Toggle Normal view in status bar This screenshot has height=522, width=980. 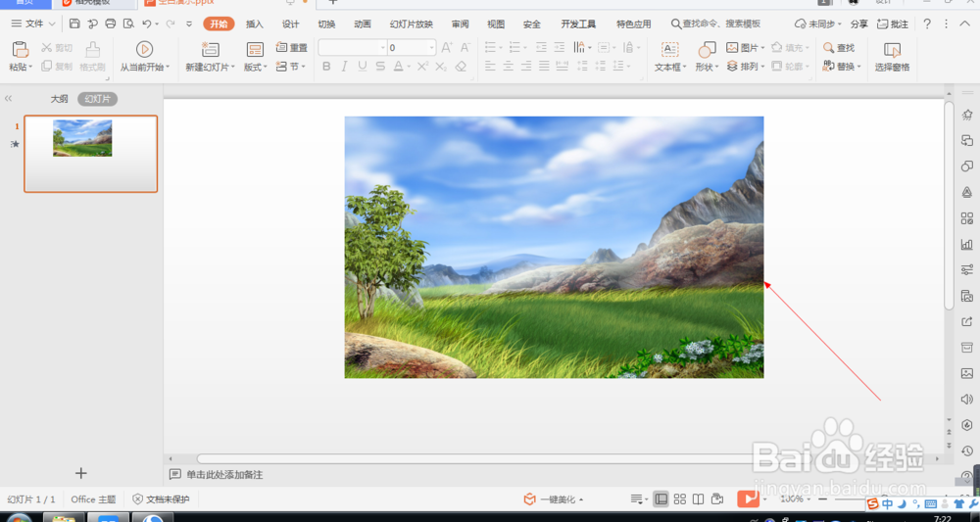[661, 498]
